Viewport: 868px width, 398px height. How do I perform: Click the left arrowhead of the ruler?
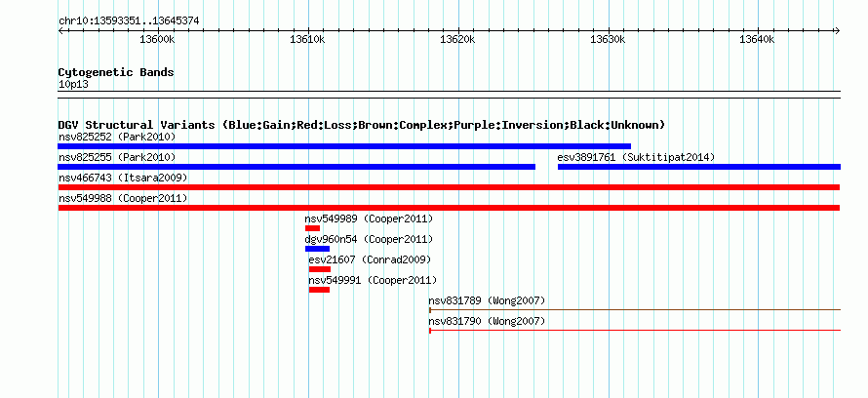tap(60, 30)
